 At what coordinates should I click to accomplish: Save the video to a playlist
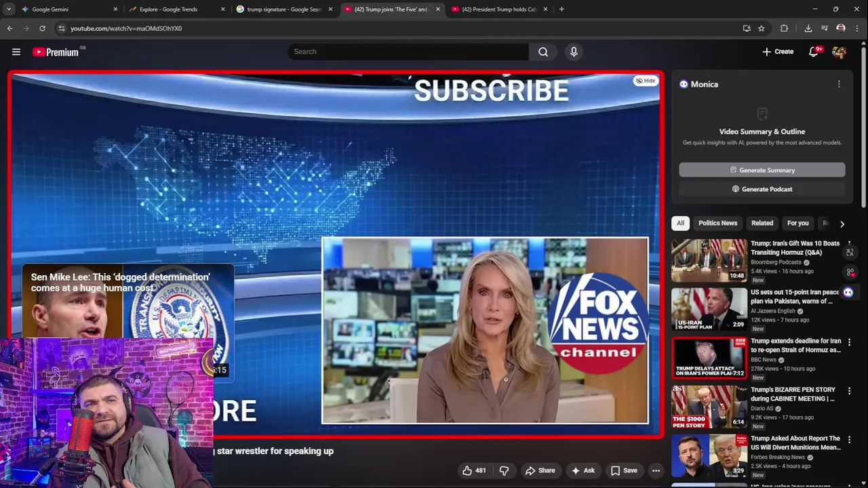(x=624, y=470)
